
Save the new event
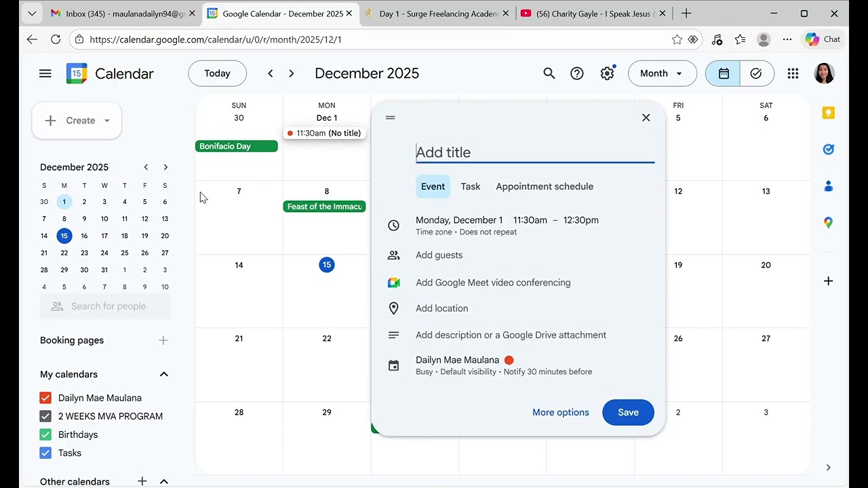628,412
